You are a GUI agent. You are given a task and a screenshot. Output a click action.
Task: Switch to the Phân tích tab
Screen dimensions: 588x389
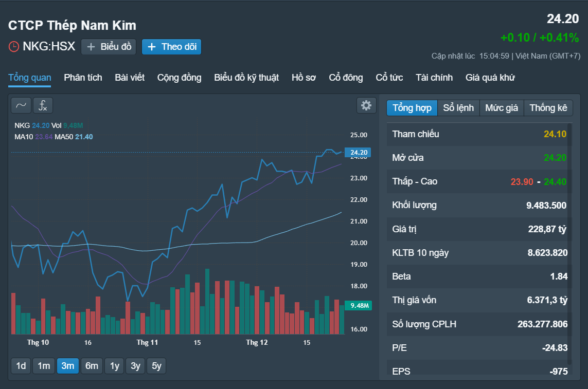83,78
